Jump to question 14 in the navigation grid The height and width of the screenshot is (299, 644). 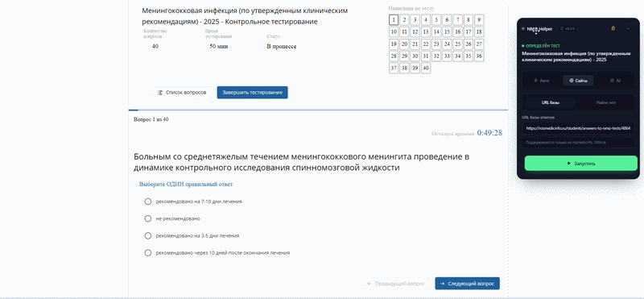436,31
